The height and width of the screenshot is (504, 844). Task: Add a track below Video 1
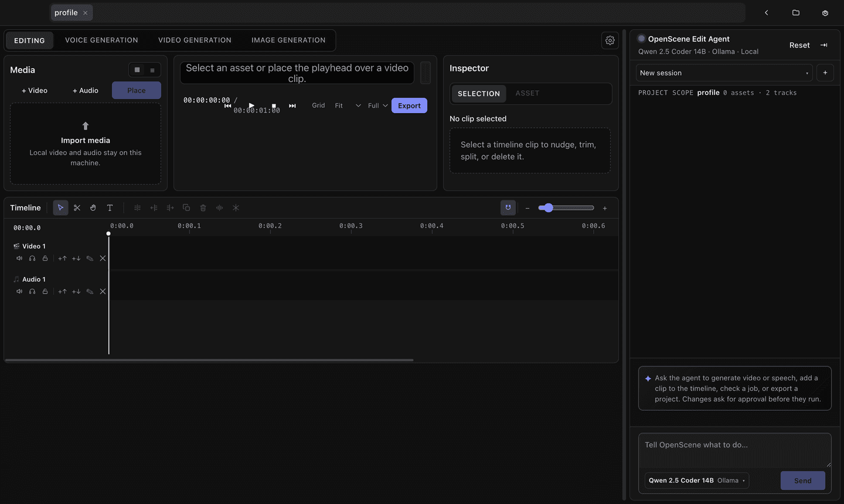[x=76, y=258]
